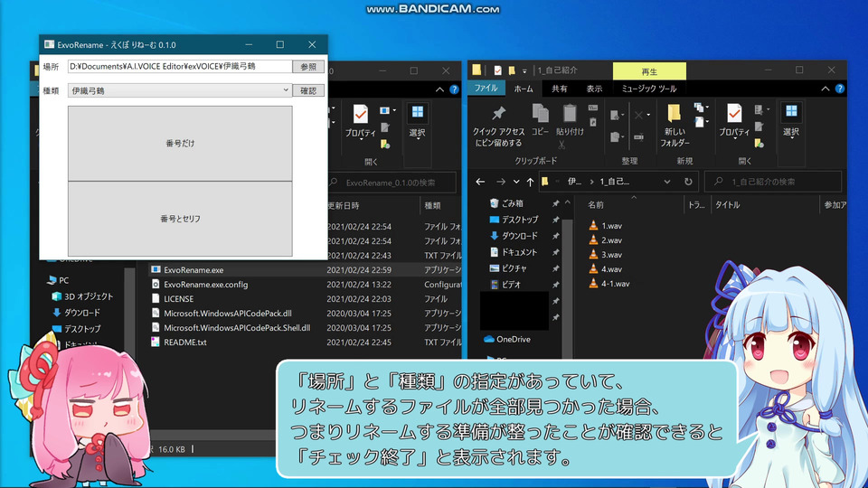The width and height of the screenshot is (868, 488).
Task: Click the 参照 browse button in ExvoRename
Action: pyautogui.click(x=308, y=66)
